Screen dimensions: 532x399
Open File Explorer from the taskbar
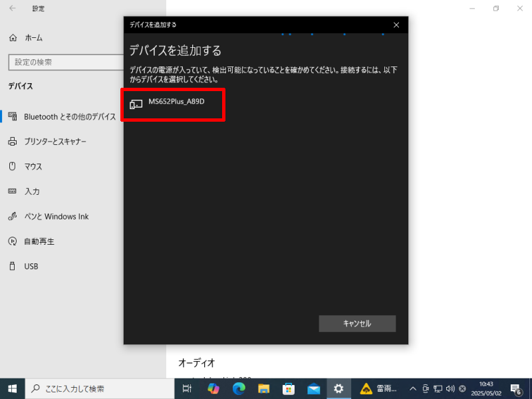point(263,389)
